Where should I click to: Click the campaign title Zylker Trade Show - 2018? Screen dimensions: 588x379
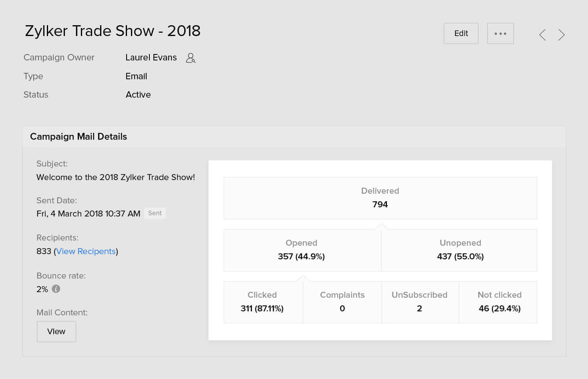(x=113, y=31)
